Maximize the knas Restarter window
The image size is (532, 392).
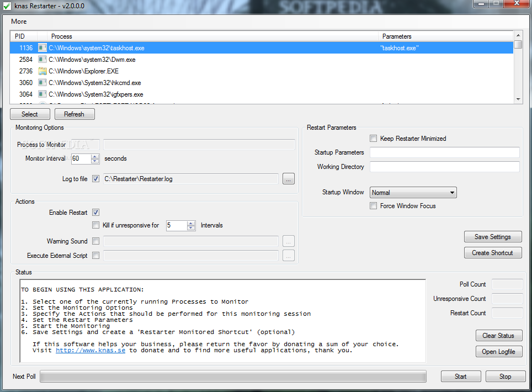click(x=496, y=4)
